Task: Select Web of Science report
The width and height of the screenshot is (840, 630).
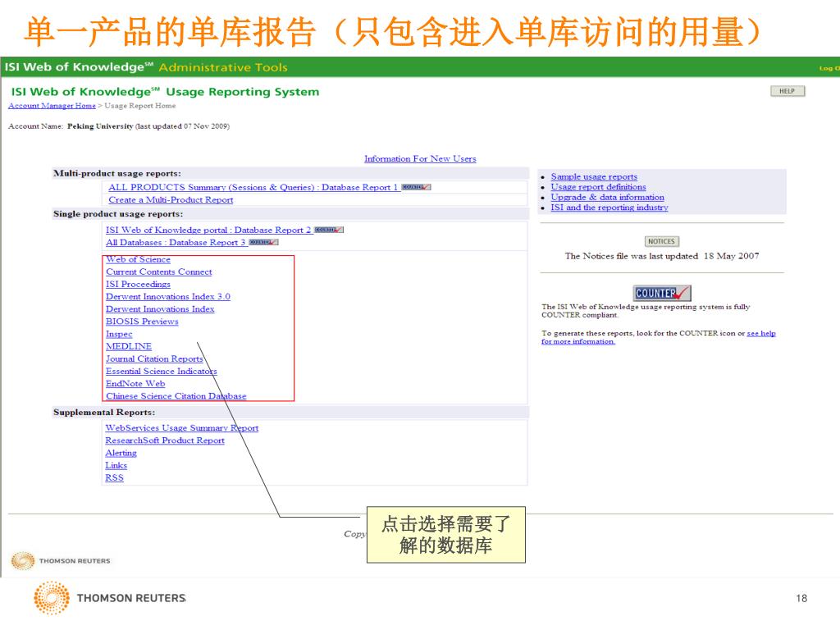Action: coord(138,259)
